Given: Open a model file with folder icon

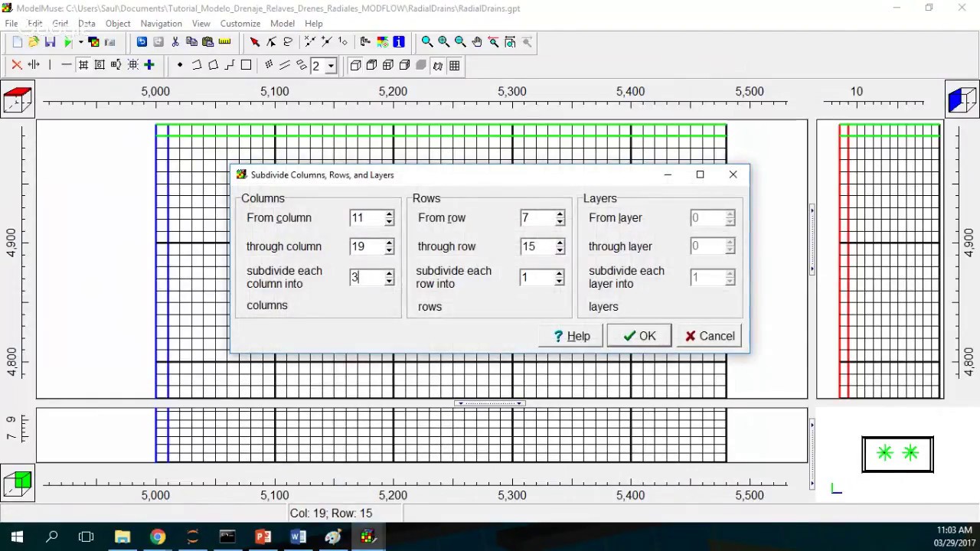Looking at the screenshot, I should click(x=34, y=42).
